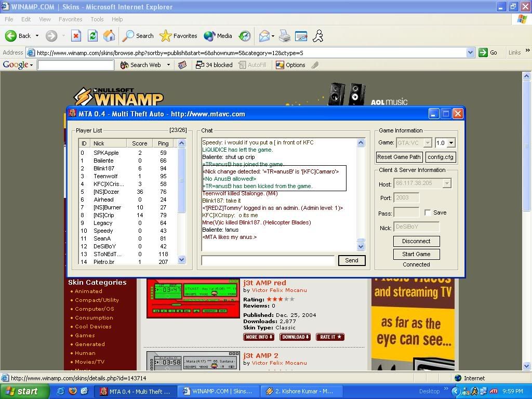Click the Home icon in IE toolbar
The width and height of the screenshot is (532, 399).
coord(109,36)
